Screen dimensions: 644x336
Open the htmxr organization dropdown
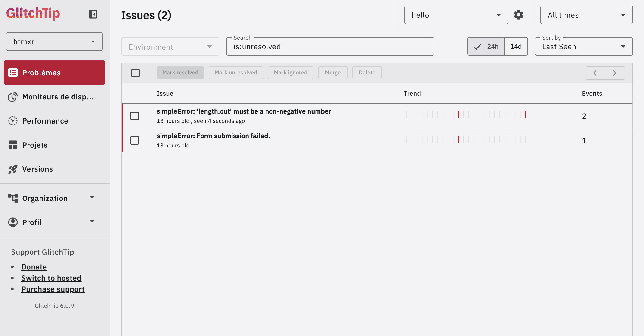(54, 41)
